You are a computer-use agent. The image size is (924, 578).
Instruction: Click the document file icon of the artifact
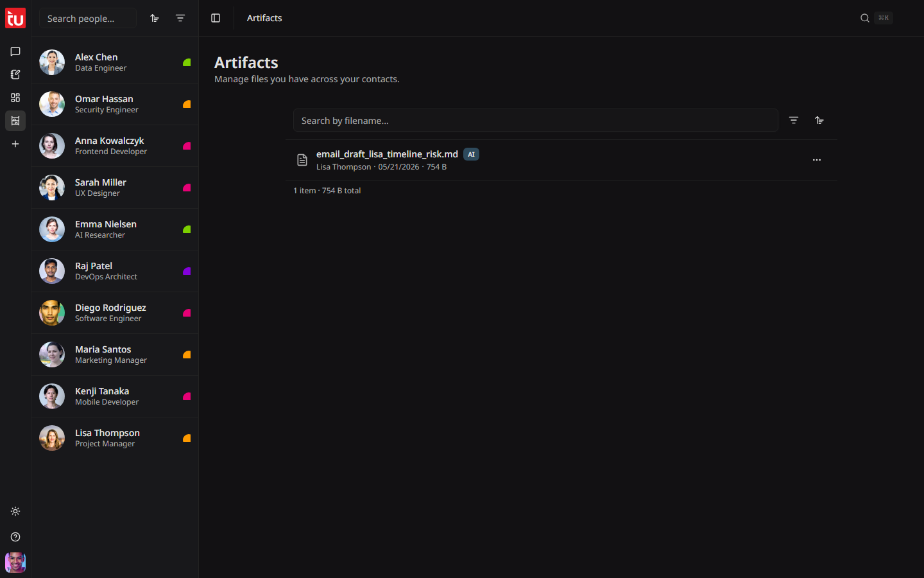(x=302, y=160)
